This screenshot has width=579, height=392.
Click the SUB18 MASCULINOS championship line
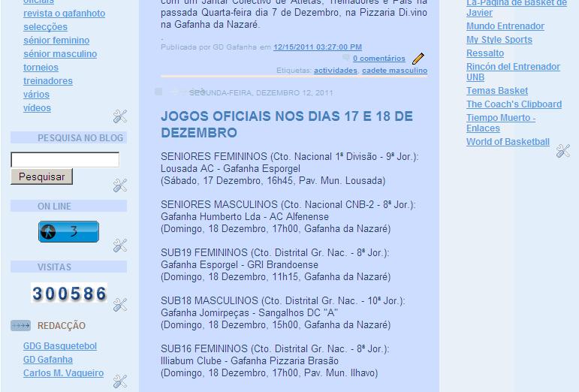[283, 300]
